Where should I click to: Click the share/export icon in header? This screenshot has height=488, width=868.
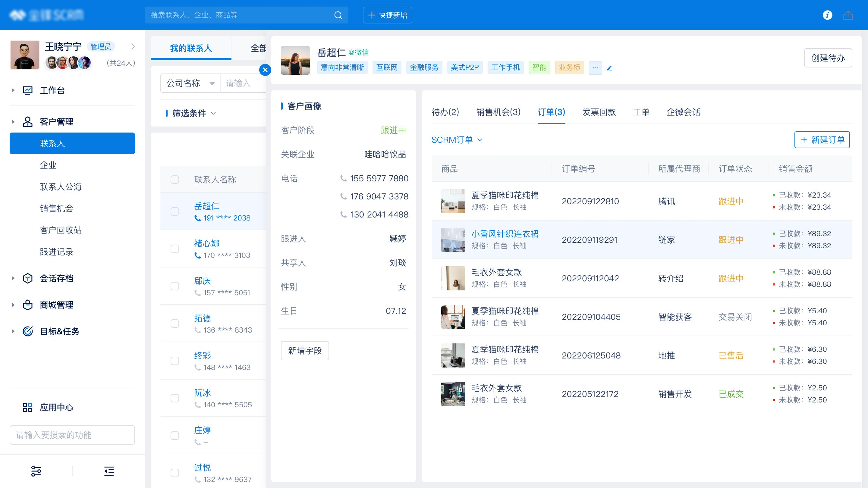pyautogui.click(x=848, y=15)
